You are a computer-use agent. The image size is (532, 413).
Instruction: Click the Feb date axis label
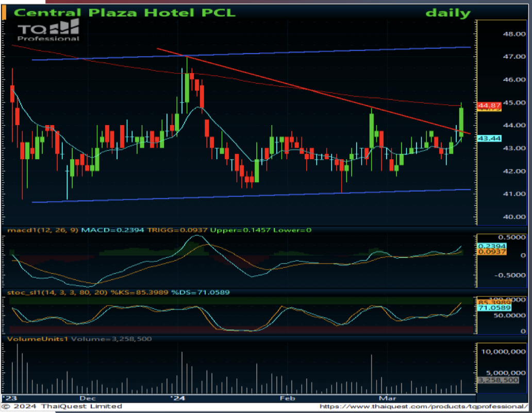287,399
